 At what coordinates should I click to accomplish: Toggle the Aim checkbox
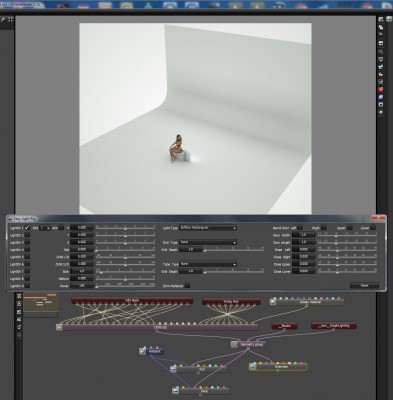click(x=61, y=228)
